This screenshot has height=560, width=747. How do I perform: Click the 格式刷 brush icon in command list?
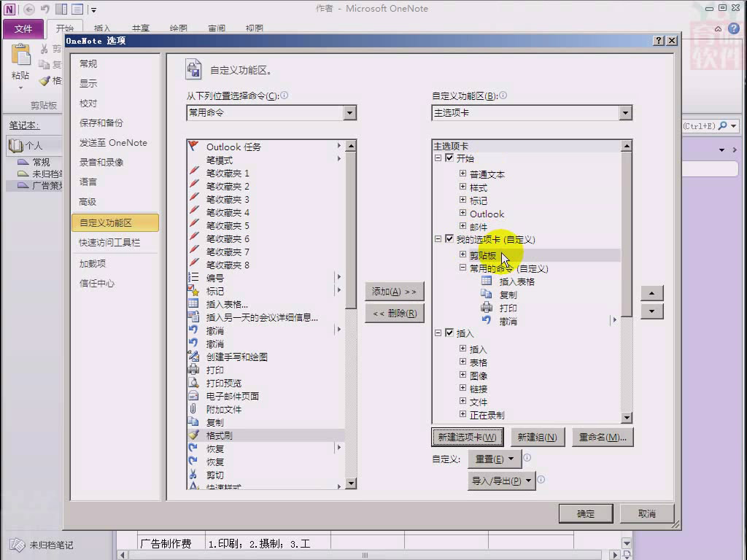(x=193, y=435)
